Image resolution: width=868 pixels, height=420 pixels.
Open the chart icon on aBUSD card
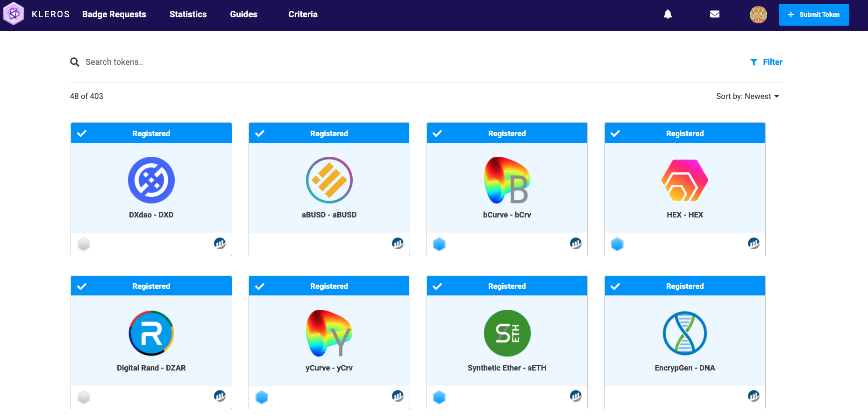(398, 243)
